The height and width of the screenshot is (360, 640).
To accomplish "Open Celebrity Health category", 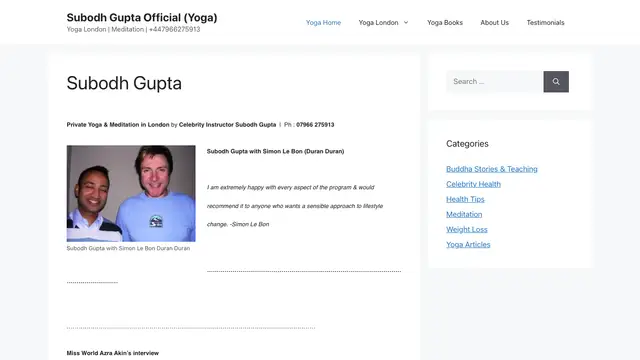I will (x=473, y=184).
